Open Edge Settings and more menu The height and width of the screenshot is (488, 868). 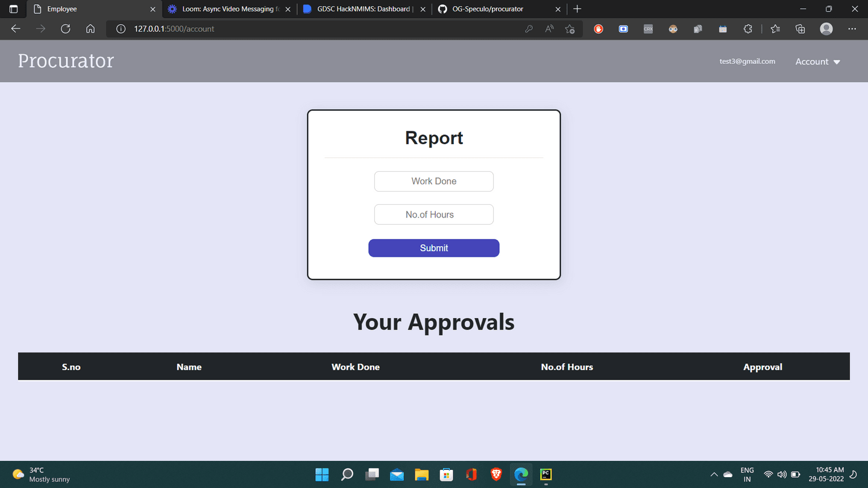click(x=852, y=29)
